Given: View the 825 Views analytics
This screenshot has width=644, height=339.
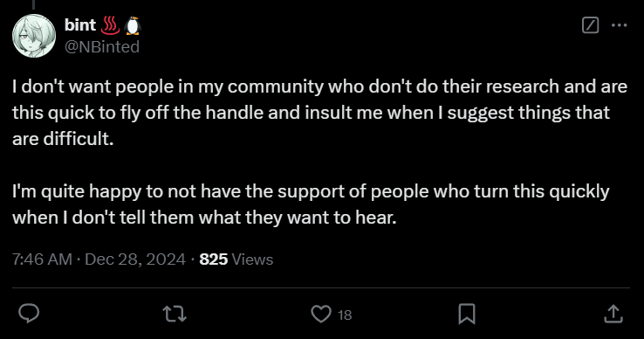Looking at the screenshot, I should click(236, 259).
